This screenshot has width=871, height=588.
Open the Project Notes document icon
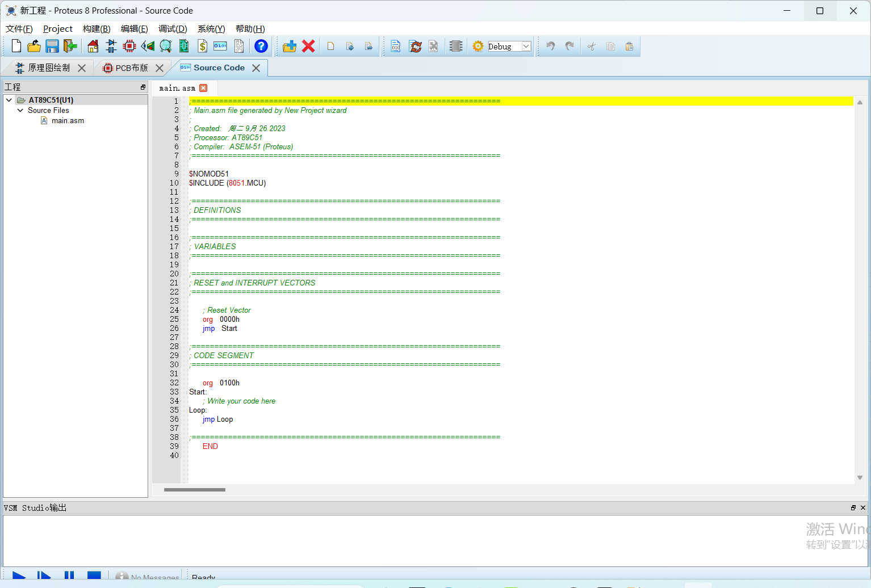click(238, 46)
